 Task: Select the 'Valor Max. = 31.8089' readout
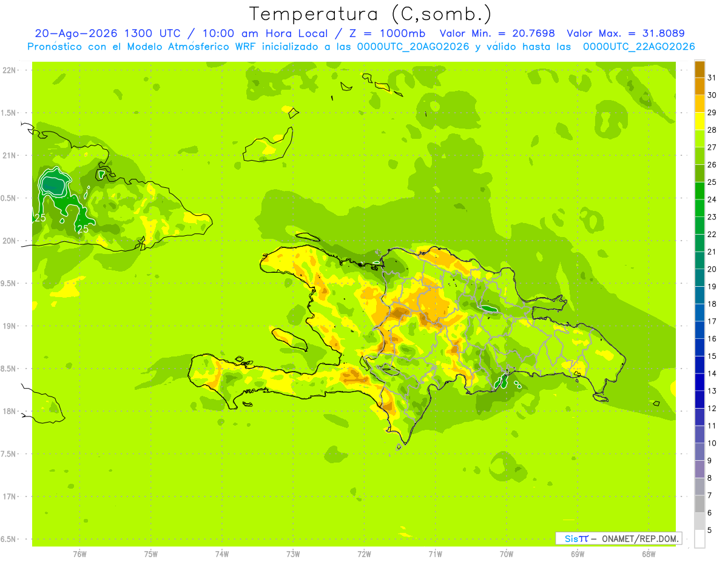[625, 33]
